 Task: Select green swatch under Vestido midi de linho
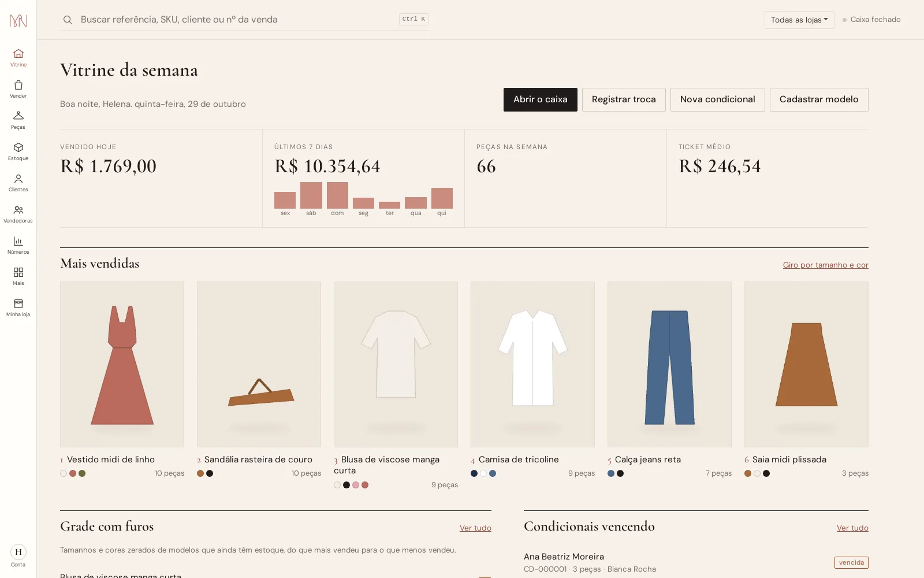(82, 473)
